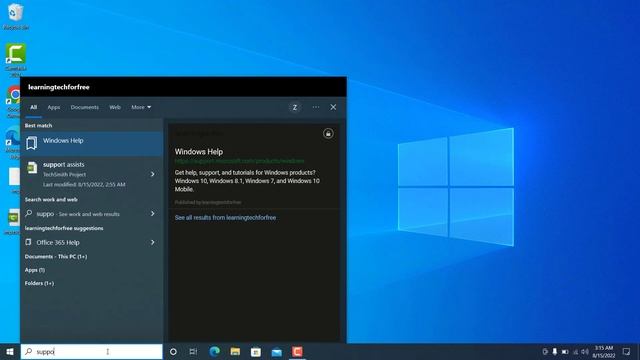Click the support assists file icon

point(32,167)
